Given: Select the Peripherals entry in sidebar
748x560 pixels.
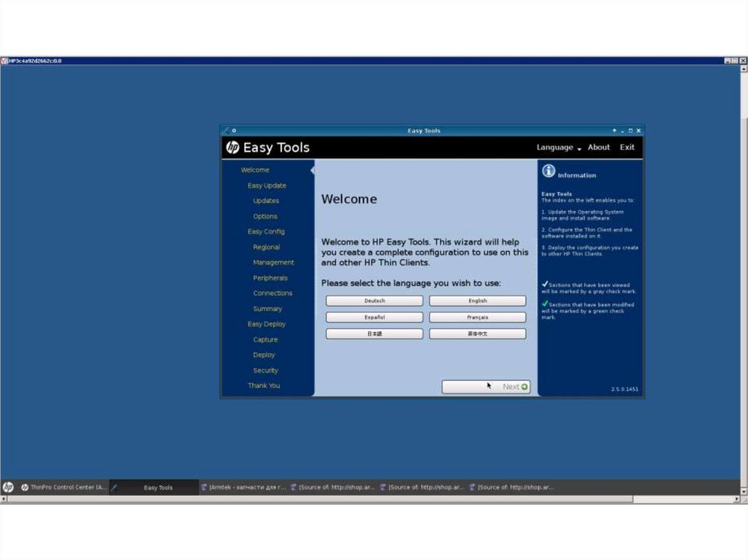Looking at the screenshot, I should (x=270, y=277).
